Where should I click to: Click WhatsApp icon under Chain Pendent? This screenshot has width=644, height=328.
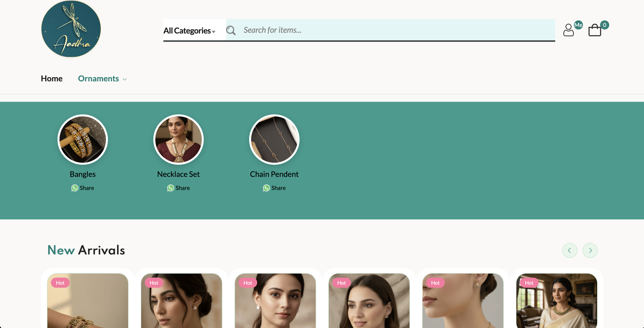click(266, 188)
